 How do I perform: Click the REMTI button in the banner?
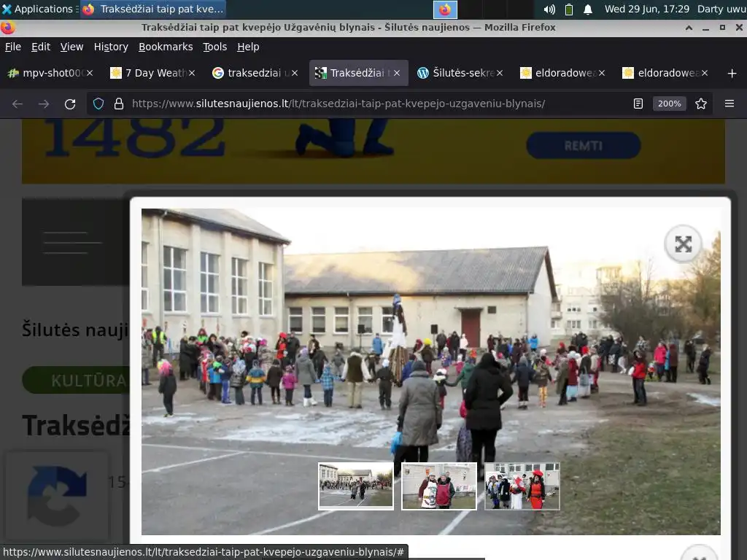[583, 146]
